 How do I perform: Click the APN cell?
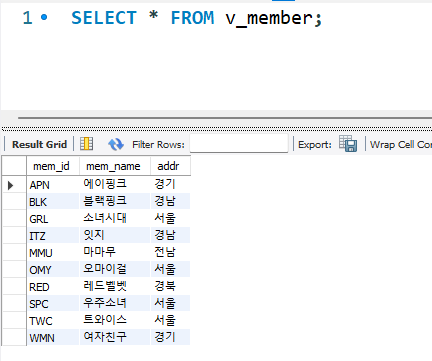[53, 185]
